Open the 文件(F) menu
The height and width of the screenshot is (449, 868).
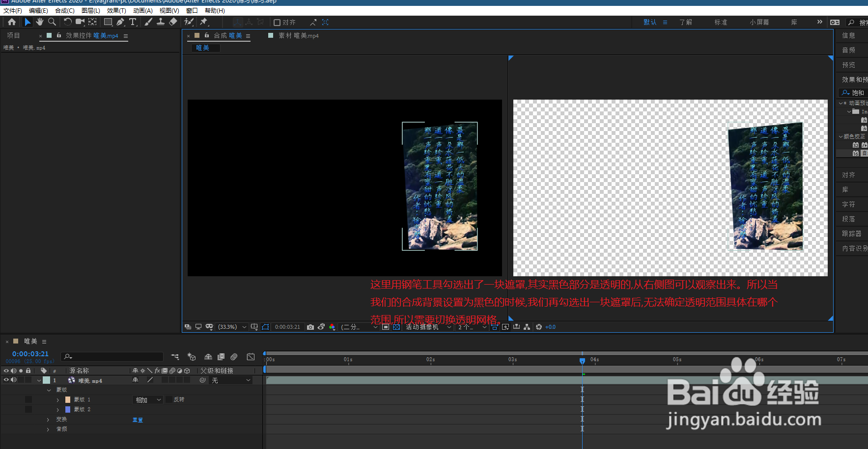pos(13,10)
